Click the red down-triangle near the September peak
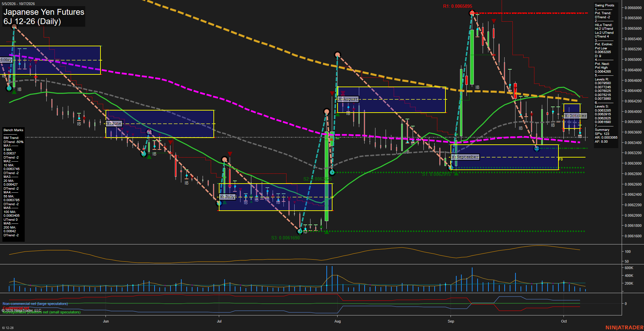644x331 pixels. coord(494,21)
